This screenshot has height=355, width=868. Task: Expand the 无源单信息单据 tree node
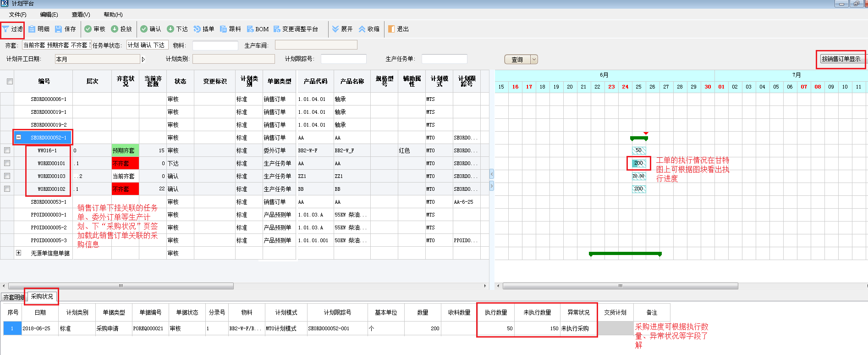point(18,253)
